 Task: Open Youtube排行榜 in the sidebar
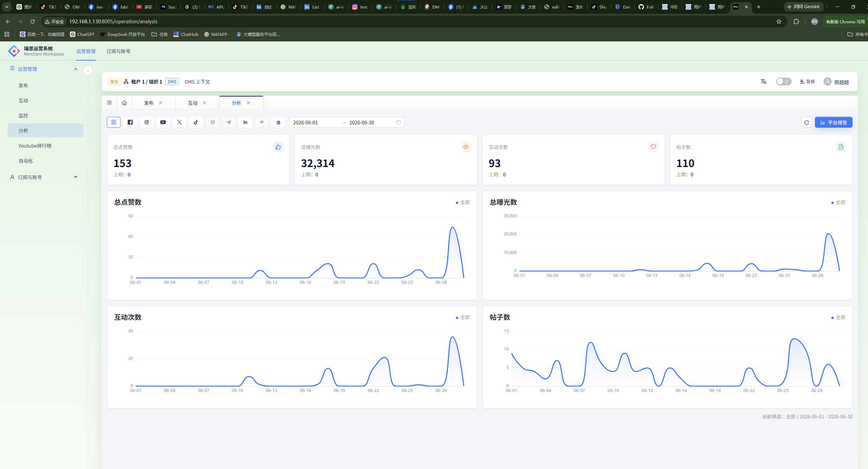(x=45, y=145)
